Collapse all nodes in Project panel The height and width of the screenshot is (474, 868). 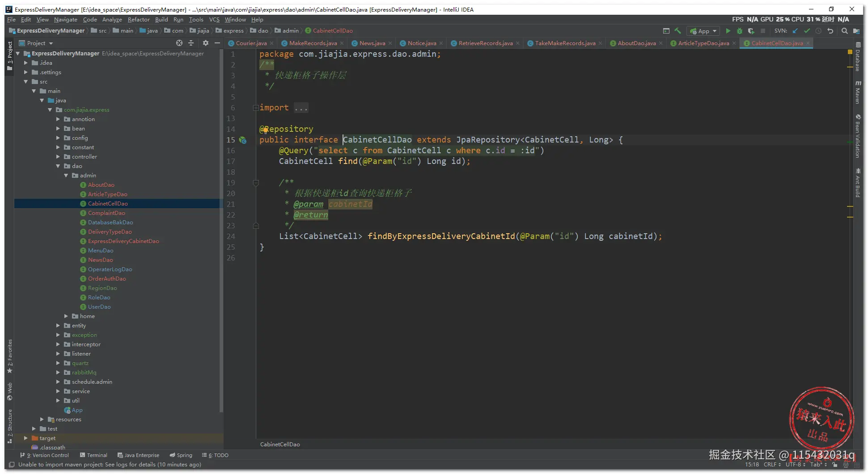pyautogui.click(x=191, y=43)
